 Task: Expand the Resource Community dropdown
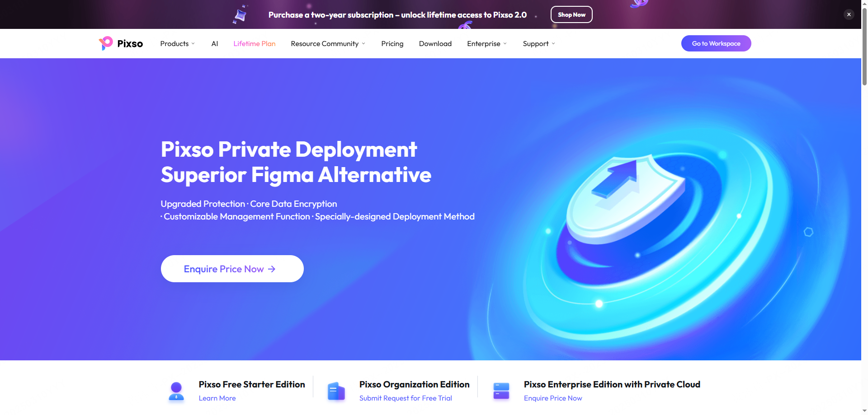click(x=328, y=43)
